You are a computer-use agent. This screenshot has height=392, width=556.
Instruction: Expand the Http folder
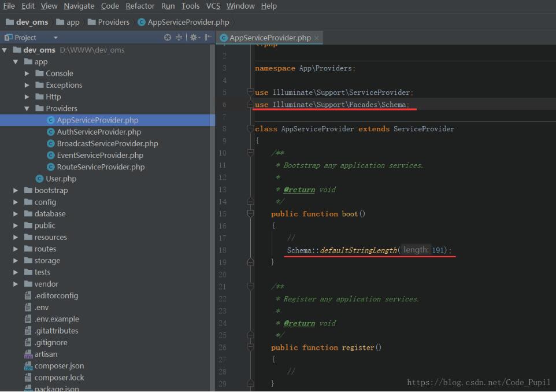[27, 97]
